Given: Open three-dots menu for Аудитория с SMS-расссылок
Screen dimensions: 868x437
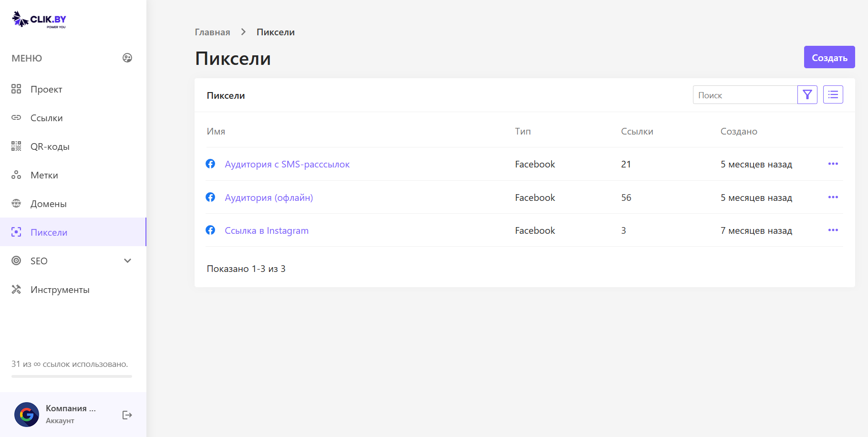Looking at the screenshot, I should (x=833, y=164).
